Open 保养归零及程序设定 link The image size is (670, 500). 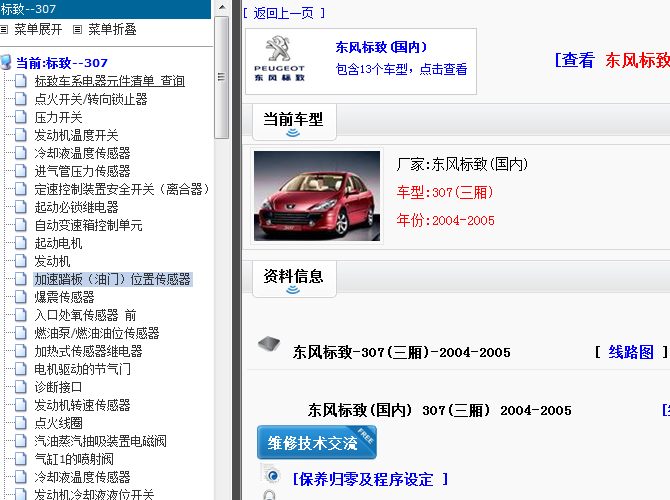point(370,479)
